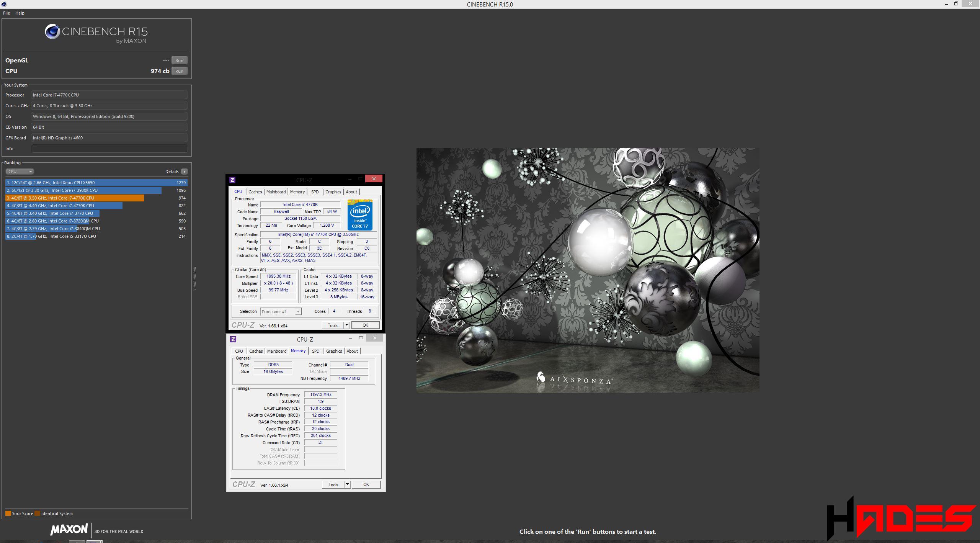Screen dimensions: 980x543
Task: Switch to About tab in upper CPU-Z window
Action: (351, 192)
